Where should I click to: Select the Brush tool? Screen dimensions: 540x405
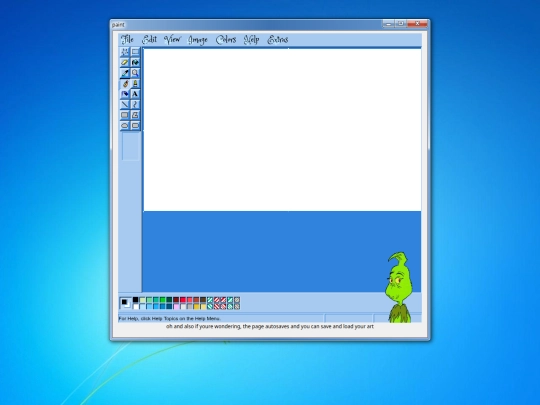click(135, 83)
